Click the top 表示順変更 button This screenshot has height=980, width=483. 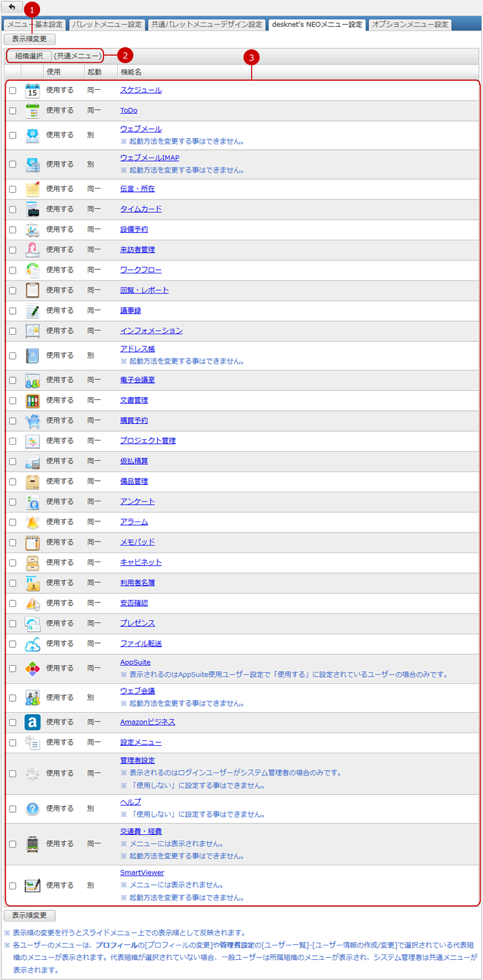pyautogui.click(x=30, y=39)
